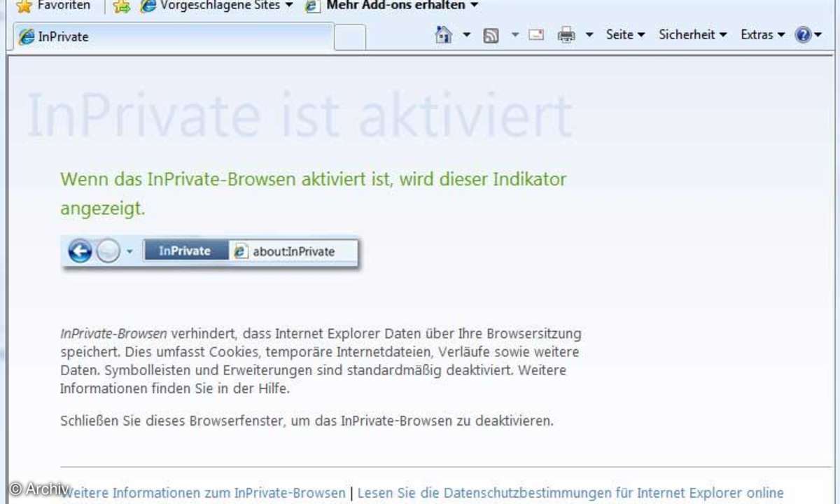Click the italic 'InPrivate-Browsen' paragraph start
The image size is (840, 504).
click(x=113, y=333)
